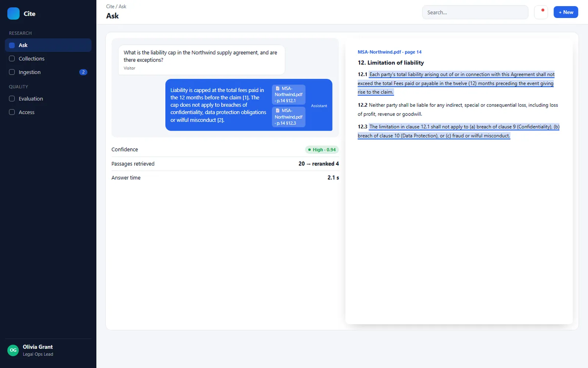Click the + New button
Viewport: 588px width, 368px height.
tap(566, 12)
